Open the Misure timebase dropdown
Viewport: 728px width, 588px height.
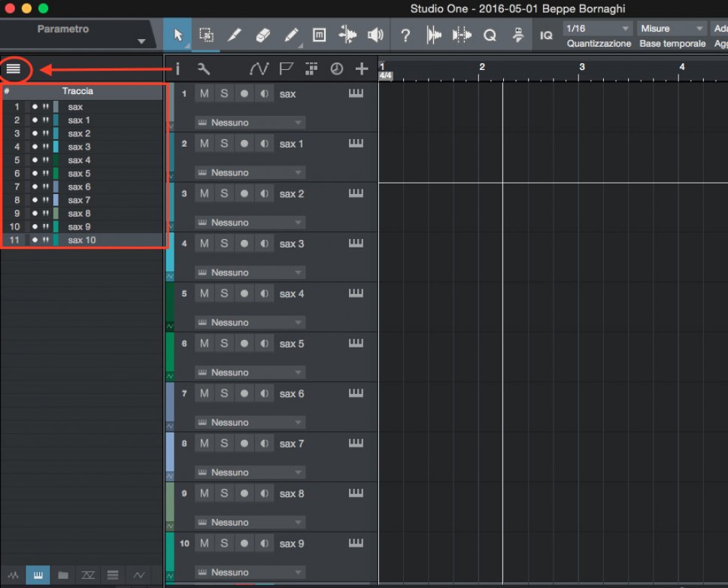(x=672, y=29)
